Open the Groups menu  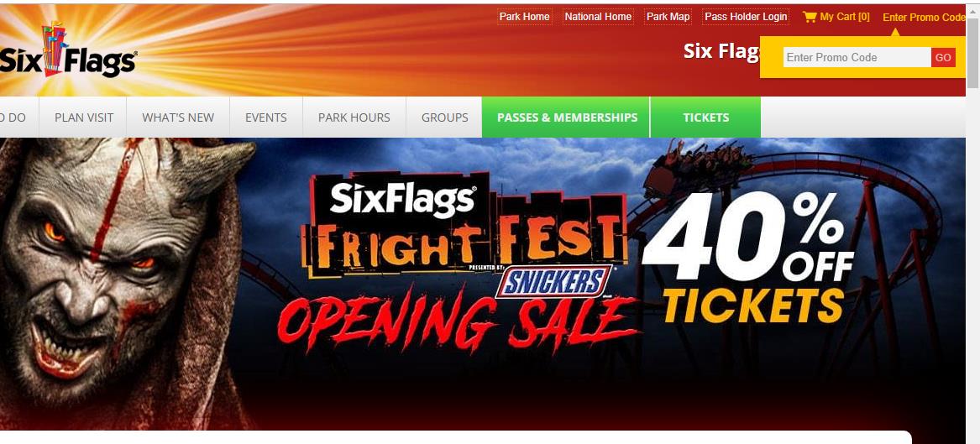pyautogui.click(x=444, y=118)
